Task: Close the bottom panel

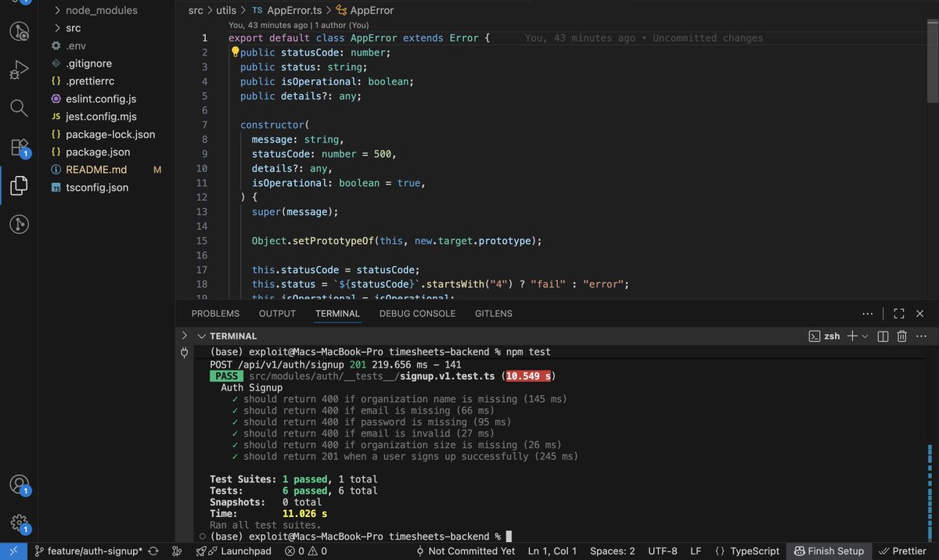Action: pyautogui.click(x=922, y=314)
